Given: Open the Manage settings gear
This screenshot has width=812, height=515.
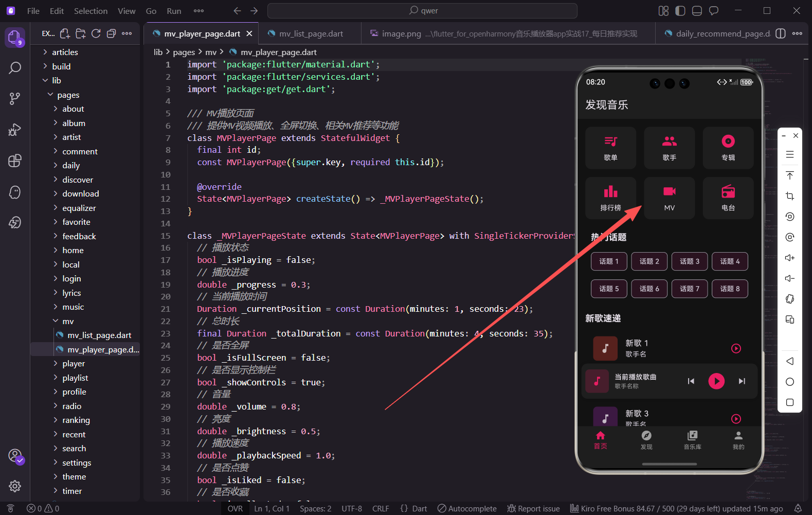Looking at the screenshot, I should [x=15, y=486].
